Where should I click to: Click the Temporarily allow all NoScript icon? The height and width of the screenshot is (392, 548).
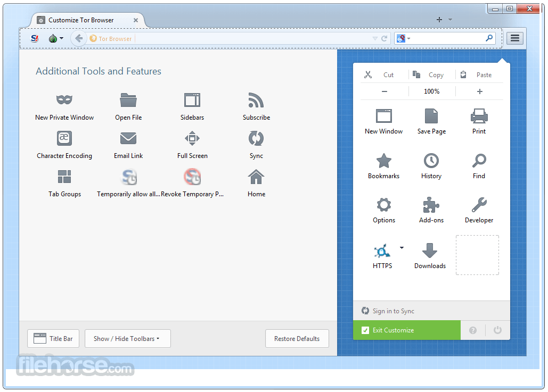point(129,177)
